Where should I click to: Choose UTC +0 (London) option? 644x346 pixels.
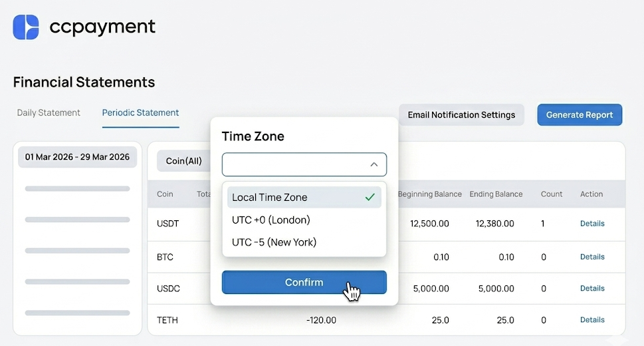tap(271, 220)
